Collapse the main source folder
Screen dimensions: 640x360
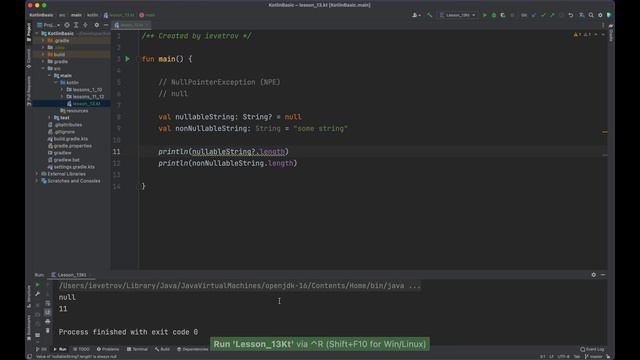tap(49, 76)
